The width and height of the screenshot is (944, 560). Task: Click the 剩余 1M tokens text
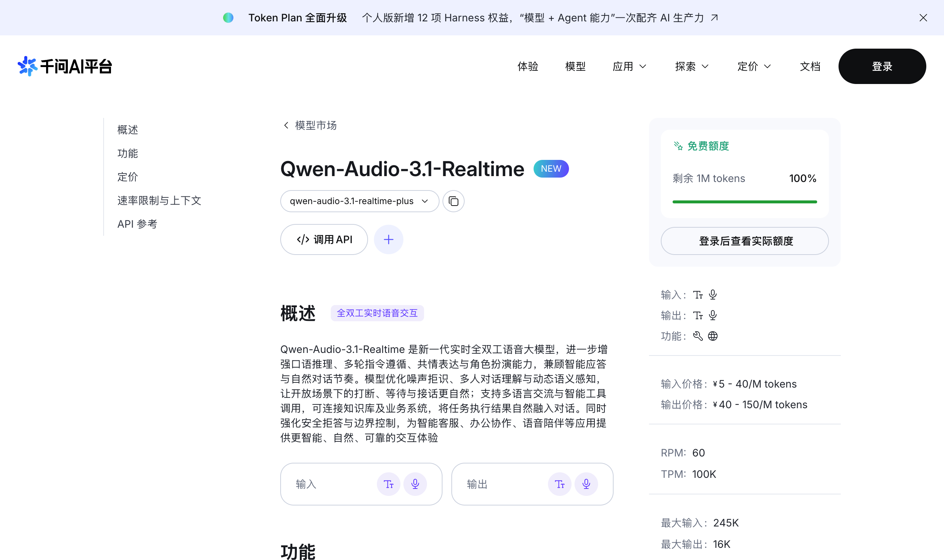click(709, 178)
